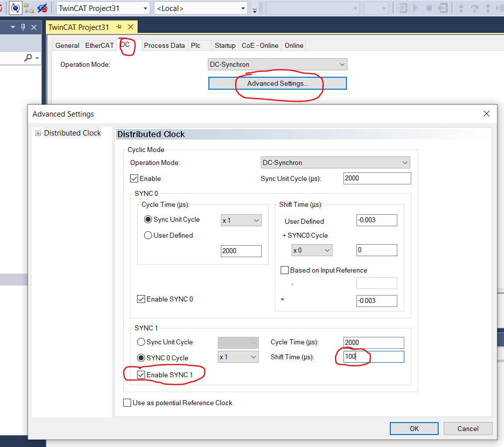Viewport: 504px width, 447px height.
Task: Close the Advanced Settings dialog with X
Action: click(x=487, y=114)
